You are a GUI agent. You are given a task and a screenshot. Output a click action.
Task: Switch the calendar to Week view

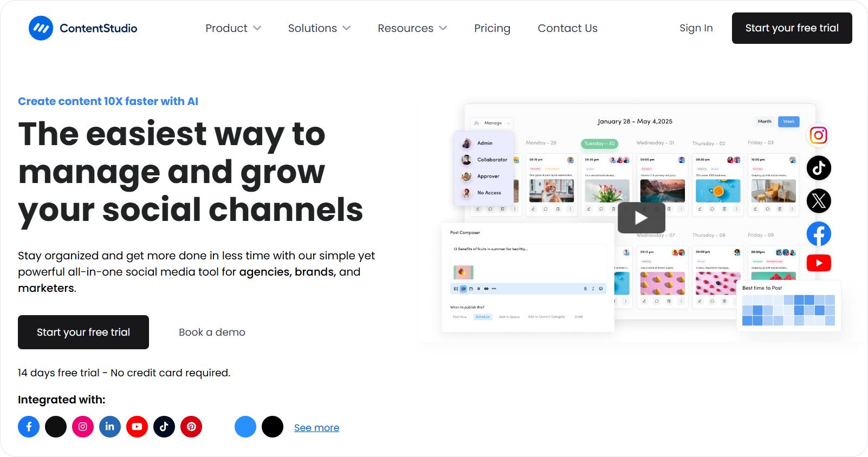789,121
